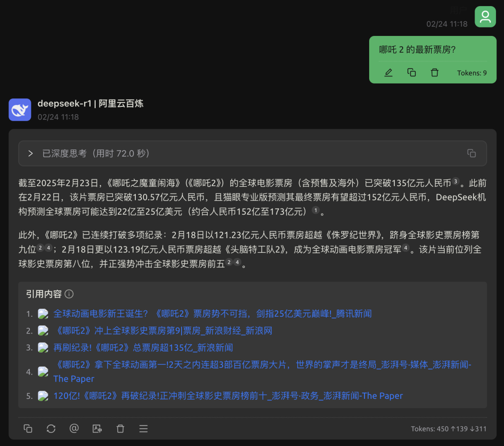Open citation 4 拿下全球动画第一 link

pos(262,371)
